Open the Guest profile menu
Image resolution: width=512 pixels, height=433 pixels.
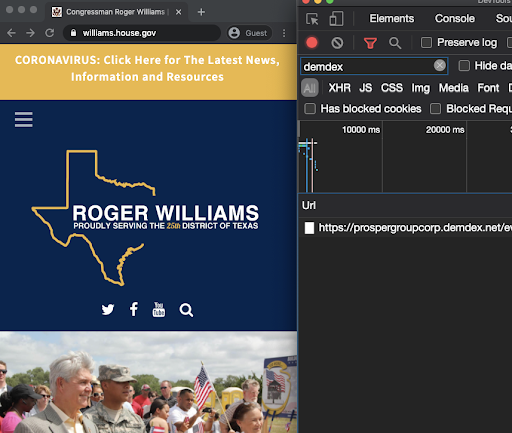(250, 33)
